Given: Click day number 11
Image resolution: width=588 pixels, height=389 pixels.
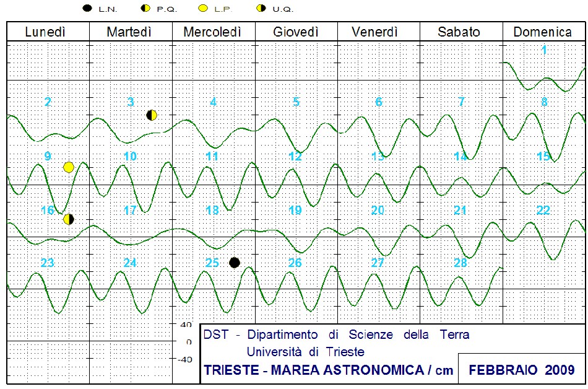Looking at the screenshot, I should (x=212, y=155).
